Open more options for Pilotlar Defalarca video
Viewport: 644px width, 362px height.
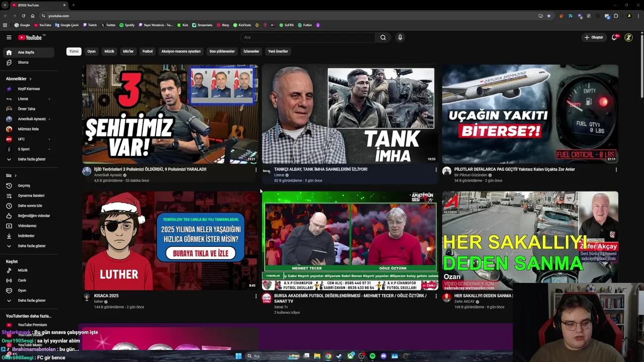(x=616, y=170)
